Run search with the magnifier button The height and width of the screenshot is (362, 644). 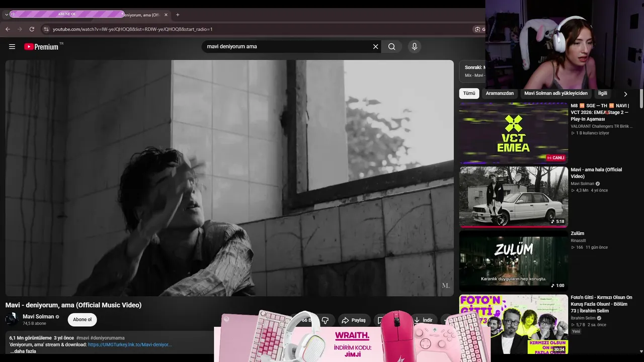tap(392, 47)
